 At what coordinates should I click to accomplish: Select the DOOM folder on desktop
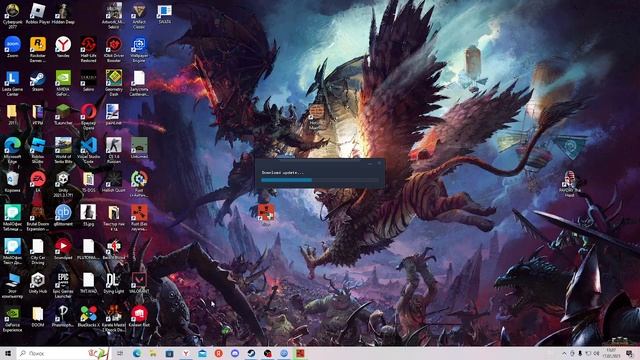(x=38, y=316)
